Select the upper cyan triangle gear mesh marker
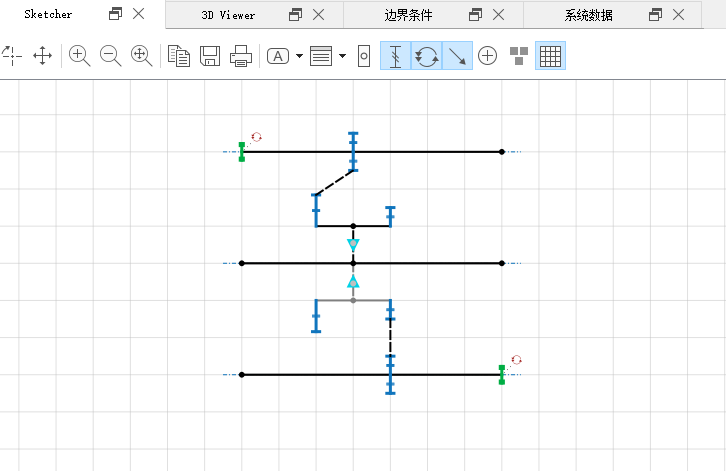This screenshot has height=471, width=726. [x=353, y=245]
